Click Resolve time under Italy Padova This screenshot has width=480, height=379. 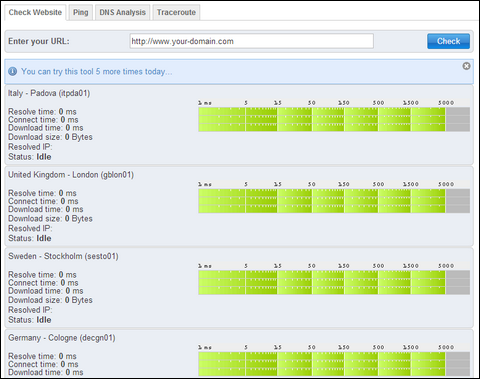click(x=42, y=112)
